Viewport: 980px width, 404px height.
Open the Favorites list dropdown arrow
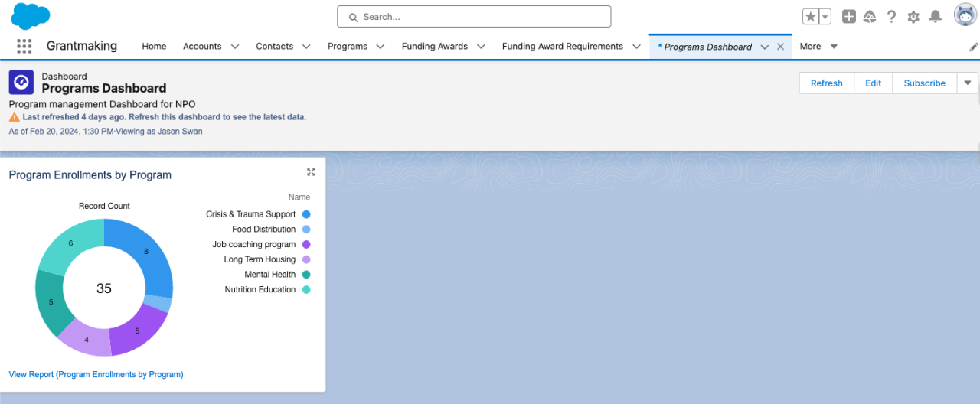(x=825, y=17)
